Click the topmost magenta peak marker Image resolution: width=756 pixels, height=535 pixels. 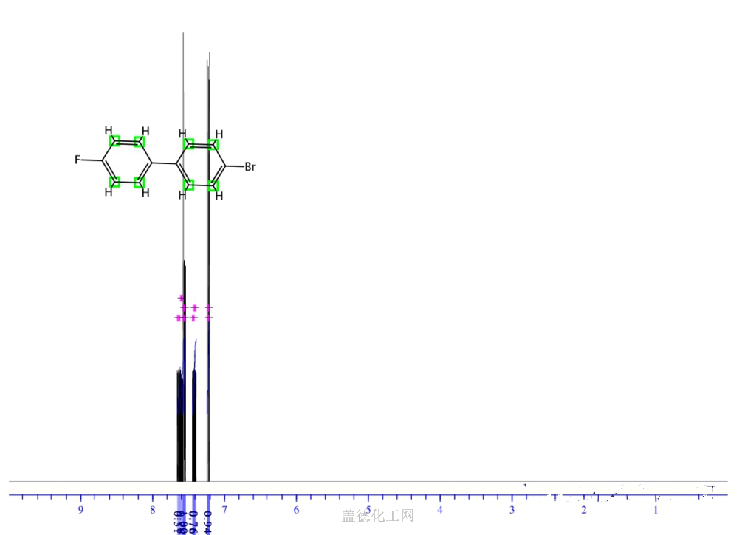[x=181, y=298]
